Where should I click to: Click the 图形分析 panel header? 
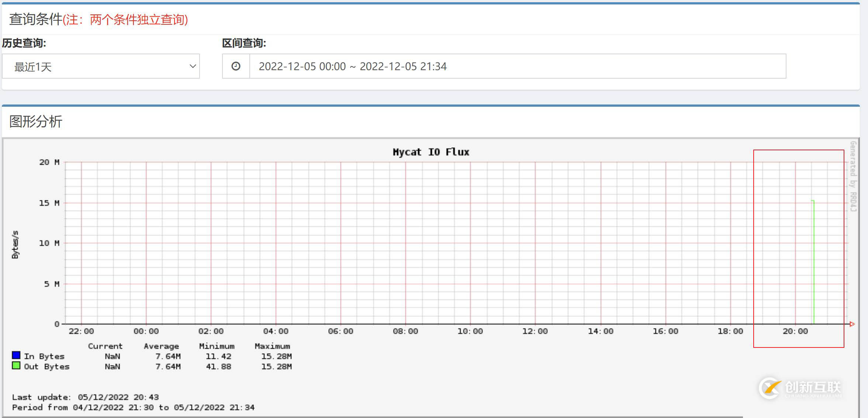point(36,121)
